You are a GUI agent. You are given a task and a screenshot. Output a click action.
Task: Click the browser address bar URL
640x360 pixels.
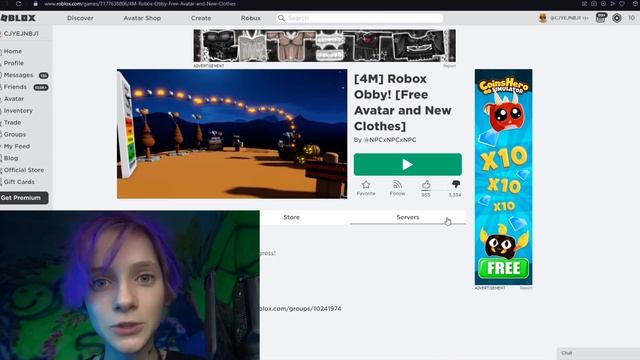140,4
